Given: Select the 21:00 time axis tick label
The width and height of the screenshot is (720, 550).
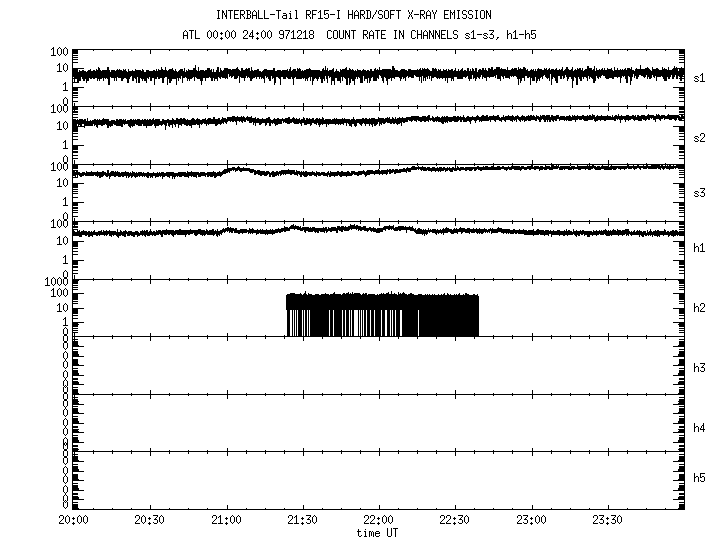Looking at the screenshot, I should pyautogui.click(x=226, y=520).
